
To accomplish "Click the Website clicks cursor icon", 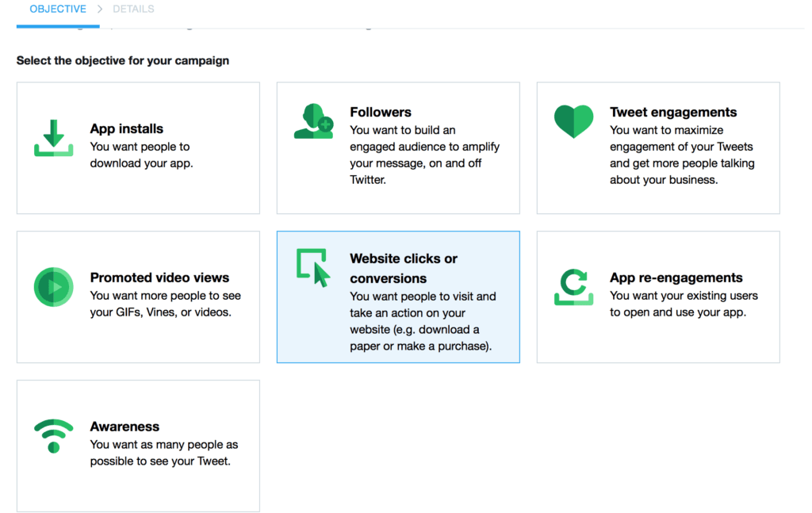I will point(313,267).
